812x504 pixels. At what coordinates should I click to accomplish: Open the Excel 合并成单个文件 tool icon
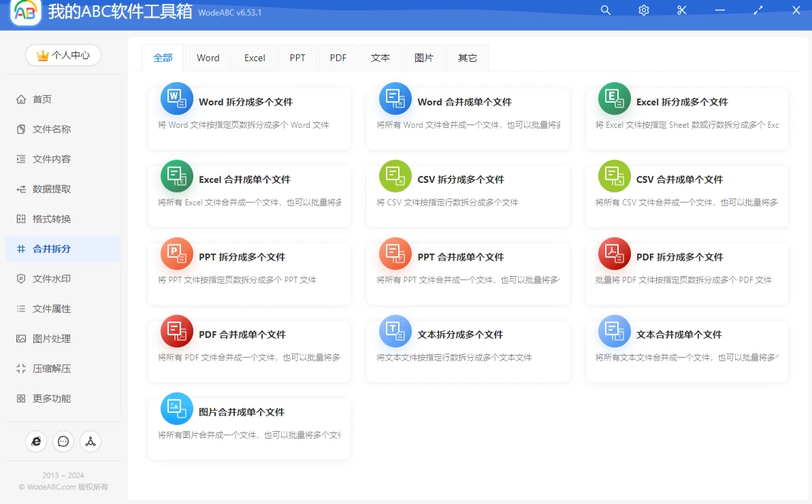coord(177,177)
